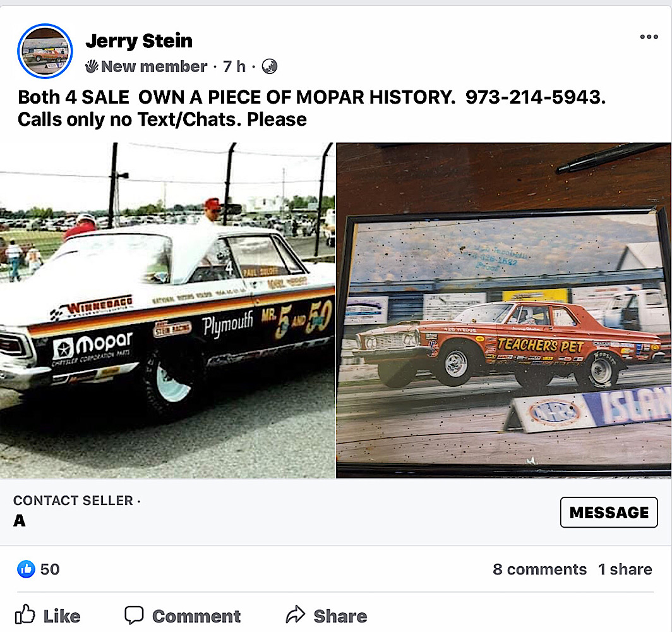Viewport: 672px width, 632px height.
Task: Open the Teacher's Pet framed photo
Action: point(504,310)
